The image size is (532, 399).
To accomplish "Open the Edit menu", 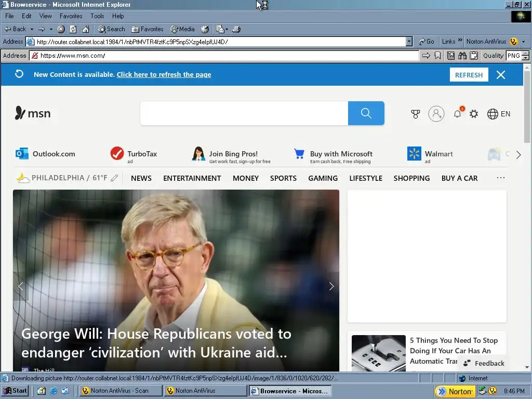I will tap(26, 16).
